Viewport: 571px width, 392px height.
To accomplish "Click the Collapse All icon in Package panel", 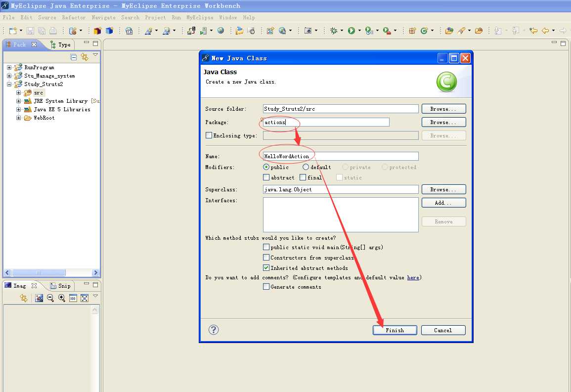I will (74, 57).
